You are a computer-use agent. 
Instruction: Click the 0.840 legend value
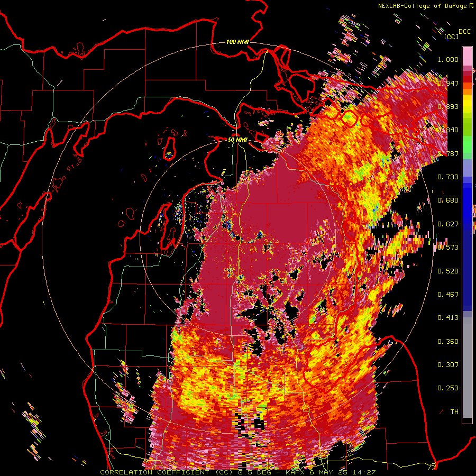coord(448,130)
